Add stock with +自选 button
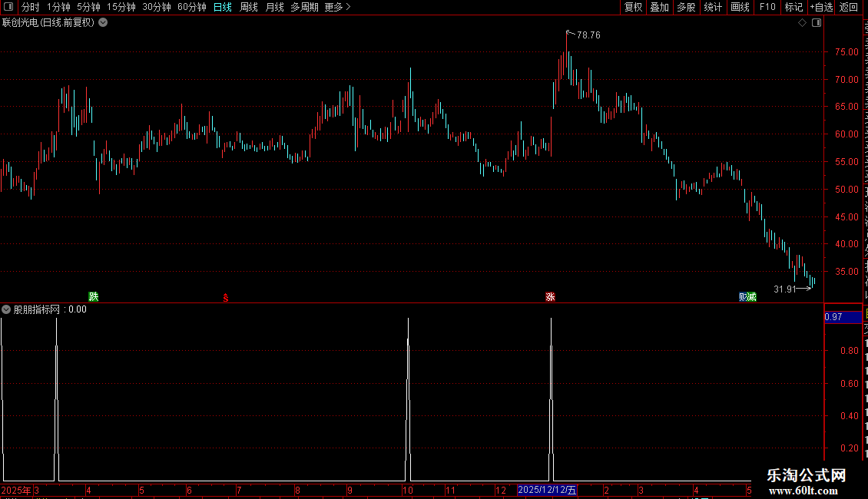This screenshot has width=868, height=499. click(821, 7)
